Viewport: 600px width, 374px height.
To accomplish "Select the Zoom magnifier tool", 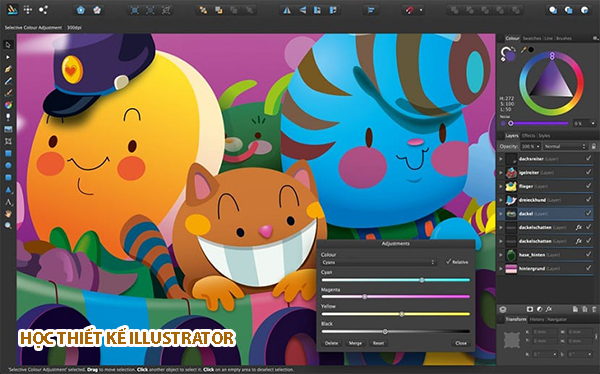I will point(8,226).
